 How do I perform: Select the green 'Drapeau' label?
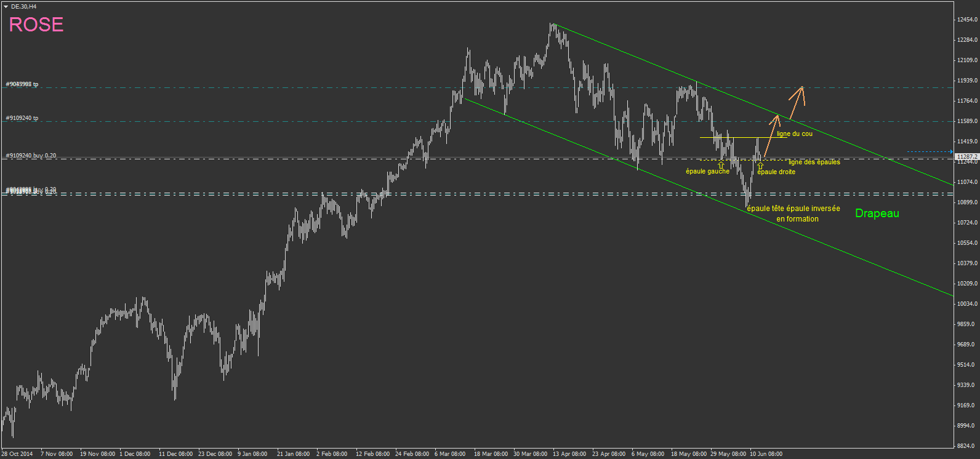(877, 214)
